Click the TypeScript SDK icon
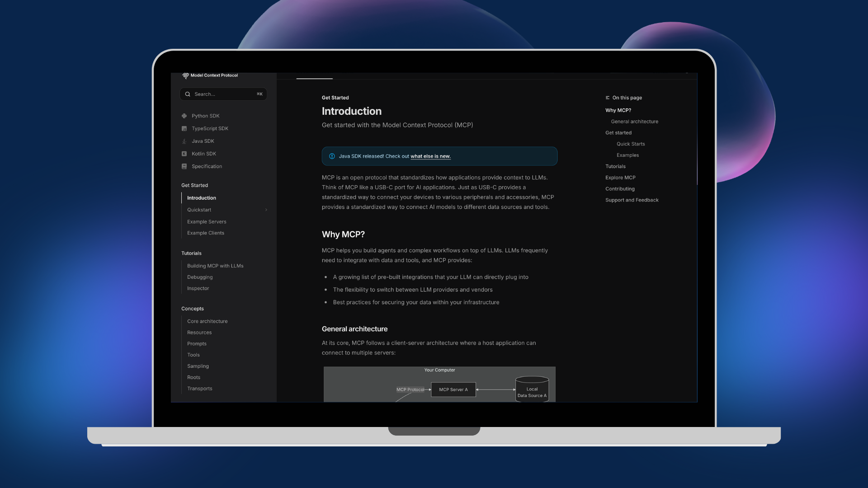This screenshot has width=868, height=488. pyautogui.click(x=184, y=129)
